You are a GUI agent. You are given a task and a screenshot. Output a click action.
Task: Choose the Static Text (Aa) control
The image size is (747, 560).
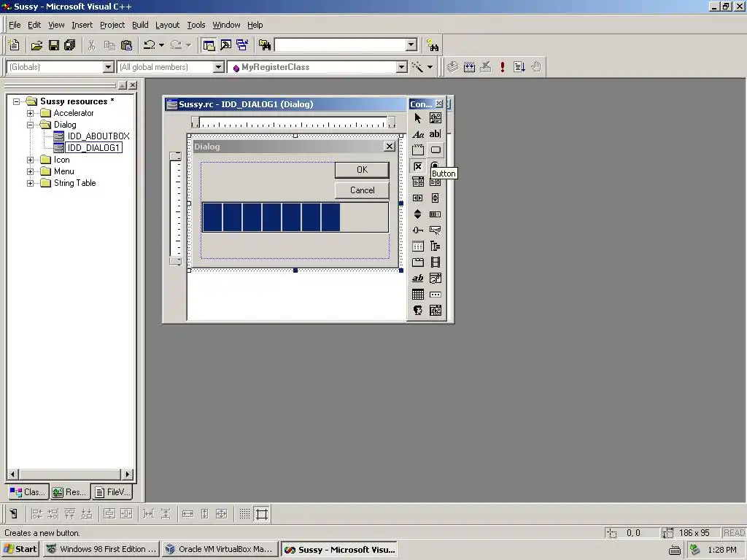coord(418,134)
